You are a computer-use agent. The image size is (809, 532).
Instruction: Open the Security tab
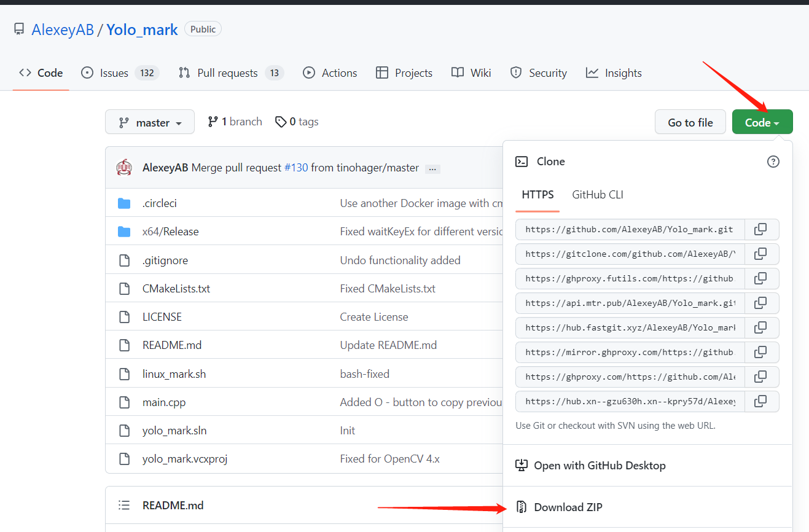click(539, 73)
